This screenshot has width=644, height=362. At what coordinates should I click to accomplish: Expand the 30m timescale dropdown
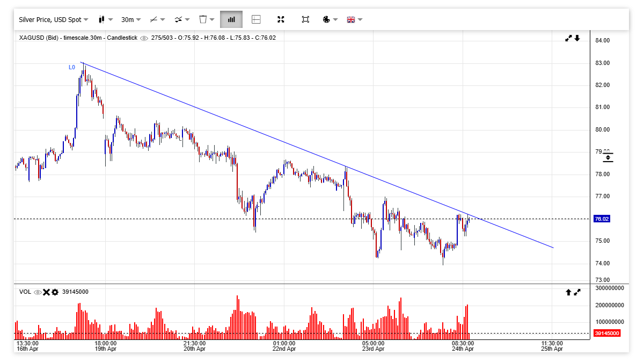130,20
